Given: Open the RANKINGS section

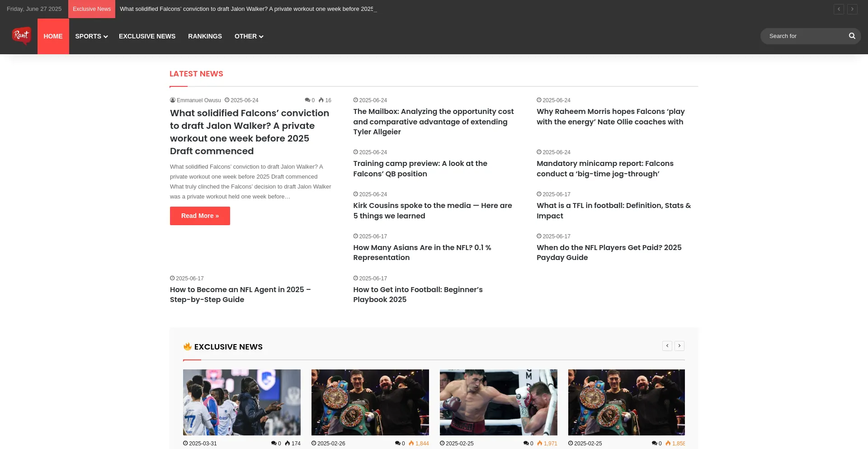Looking at the screenshot, I should point(205,36).
